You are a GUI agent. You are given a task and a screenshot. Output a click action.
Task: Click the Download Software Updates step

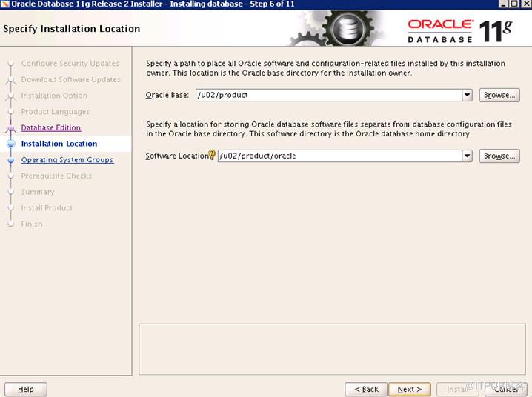tap(70, 79)
